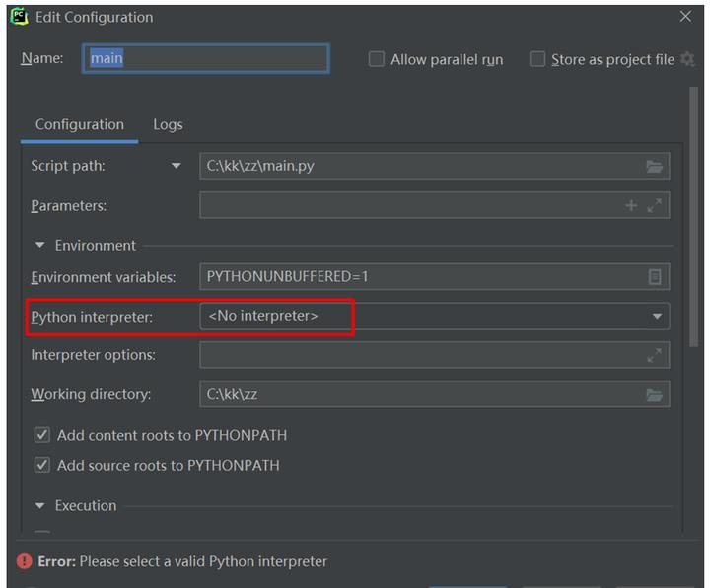
Task: Expand the Interpreter options field icon
Action: click(x=654, y=355)
